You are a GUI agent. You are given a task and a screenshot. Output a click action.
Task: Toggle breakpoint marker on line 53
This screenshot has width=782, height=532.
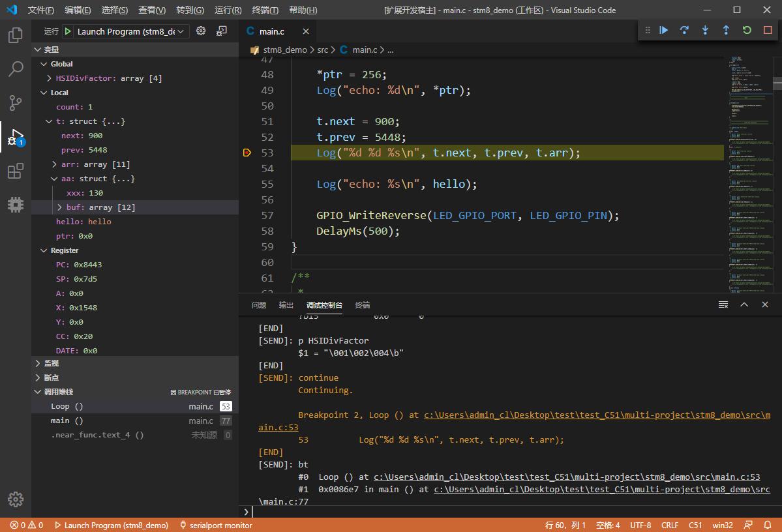(x=247, y=153)
